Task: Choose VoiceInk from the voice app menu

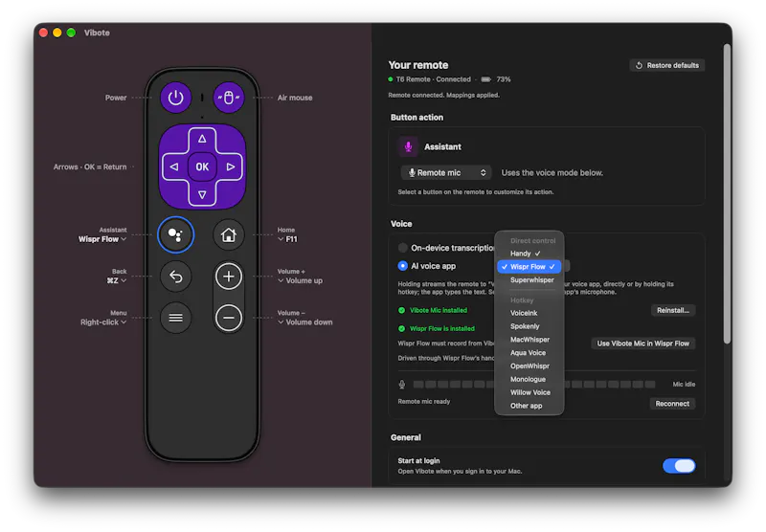Action: (x=529, y=313)
